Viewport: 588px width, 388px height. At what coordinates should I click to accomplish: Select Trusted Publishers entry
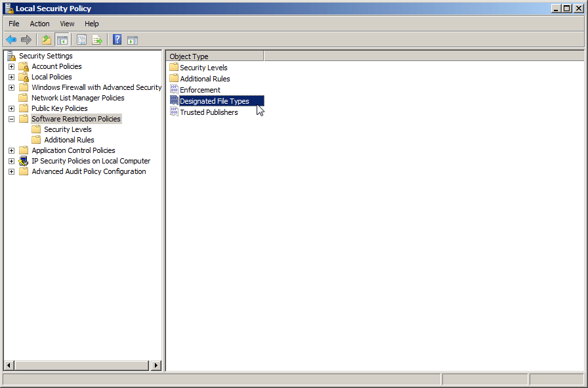click(x=209, y=112)
